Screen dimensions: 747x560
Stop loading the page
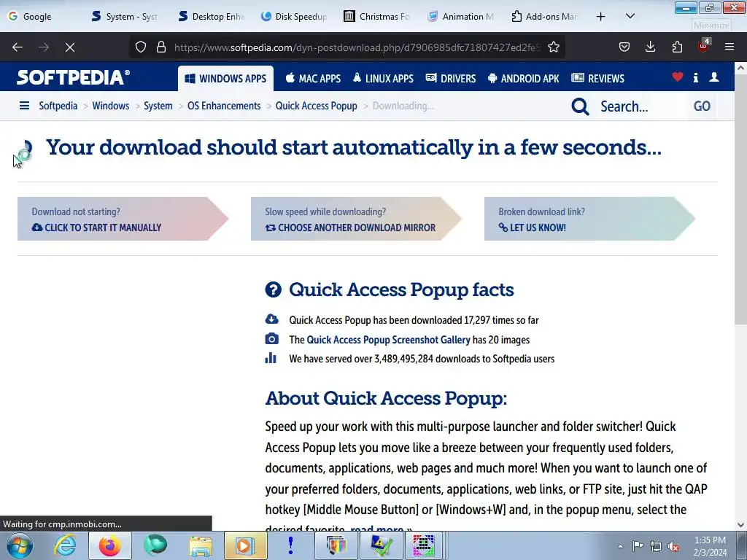click(70, 47)
